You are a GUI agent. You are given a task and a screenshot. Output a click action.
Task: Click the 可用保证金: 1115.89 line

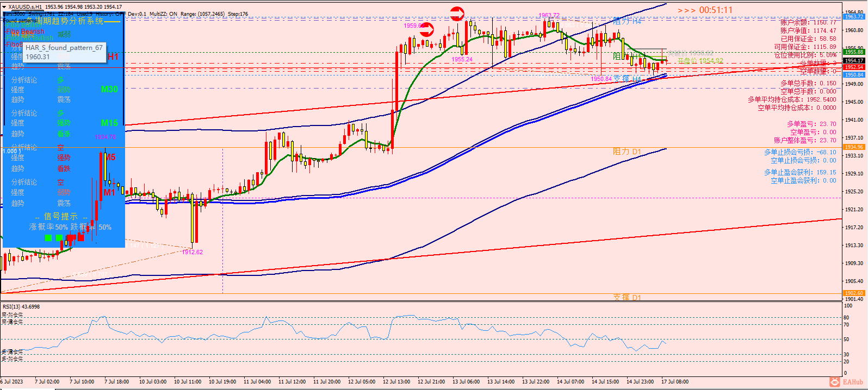point(805,47)
